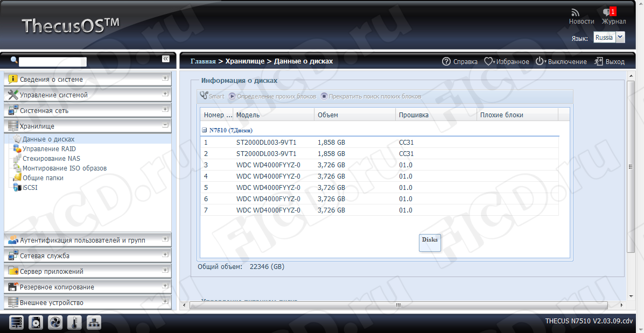Click the horizontal scrollbar of the main panel
Image resolution: width=644 pixels, height=333 pixels.
point(397,306)
